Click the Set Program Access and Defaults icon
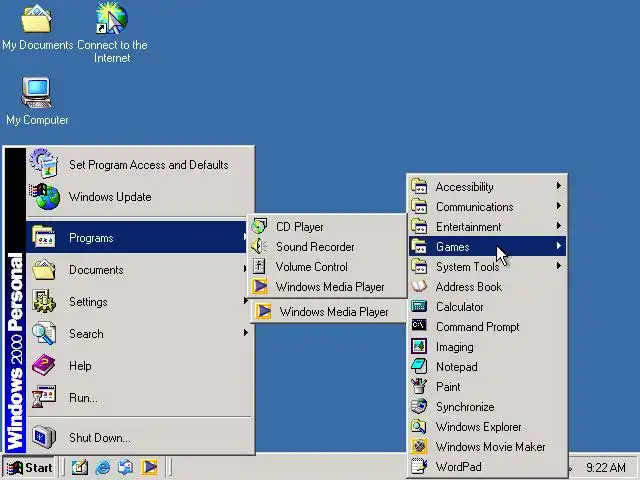640x480 pixels. [44, 164]
